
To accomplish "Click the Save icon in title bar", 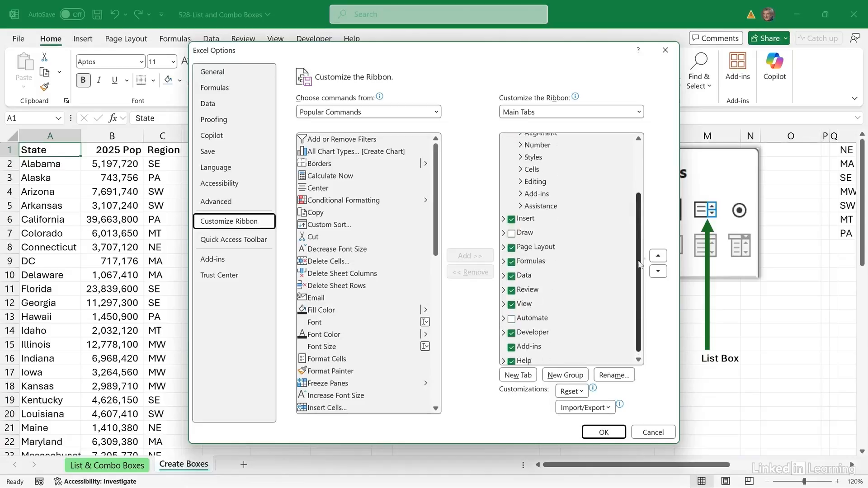I will (x=97, y=14).
